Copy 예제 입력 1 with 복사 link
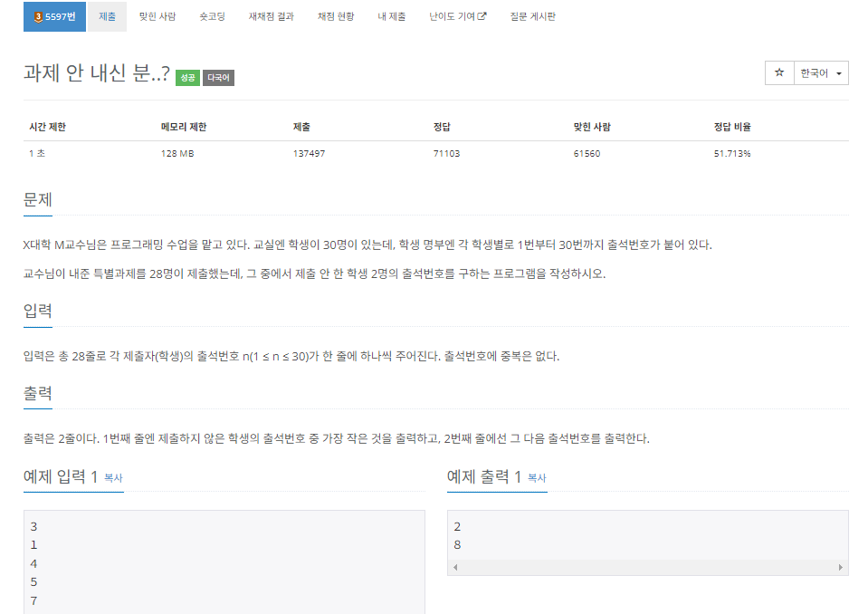The width and height of the screenshot is (868, 614). [113, 478]
